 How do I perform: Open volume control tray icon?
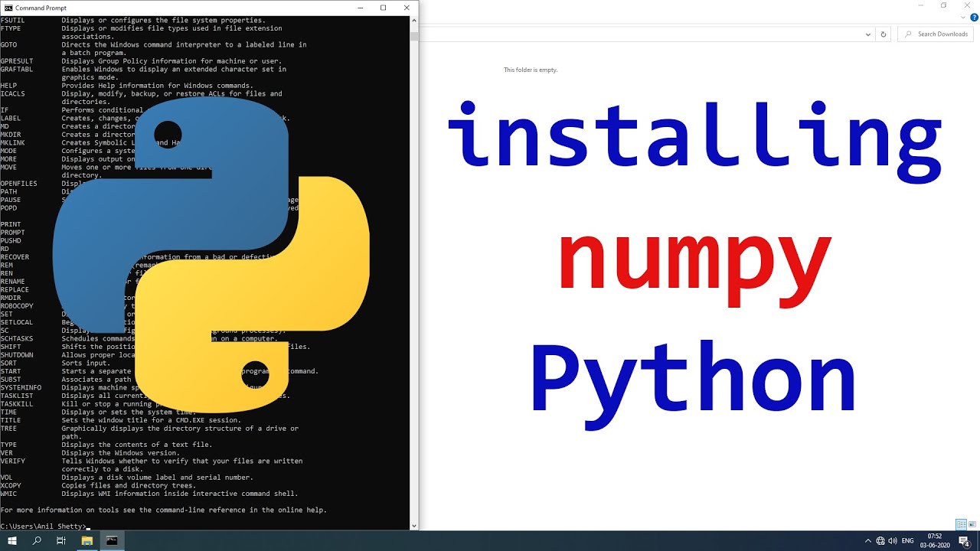click(893, 541)
